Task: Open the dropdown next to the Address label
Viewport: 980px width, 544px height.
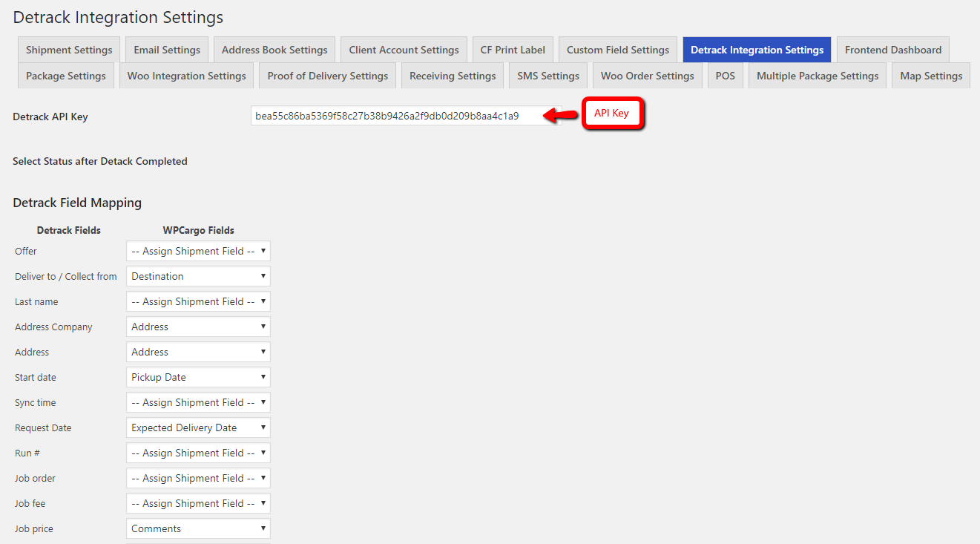Action: (x=198, y=352)
